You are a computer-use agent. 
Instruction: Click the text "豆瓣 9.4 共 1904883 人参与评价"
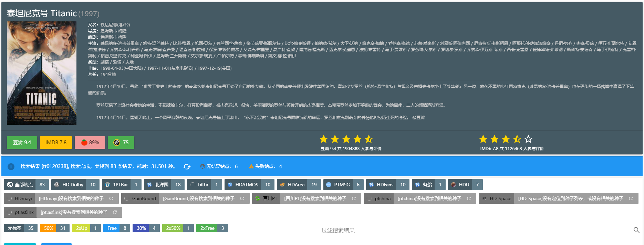tap(351, 149)
